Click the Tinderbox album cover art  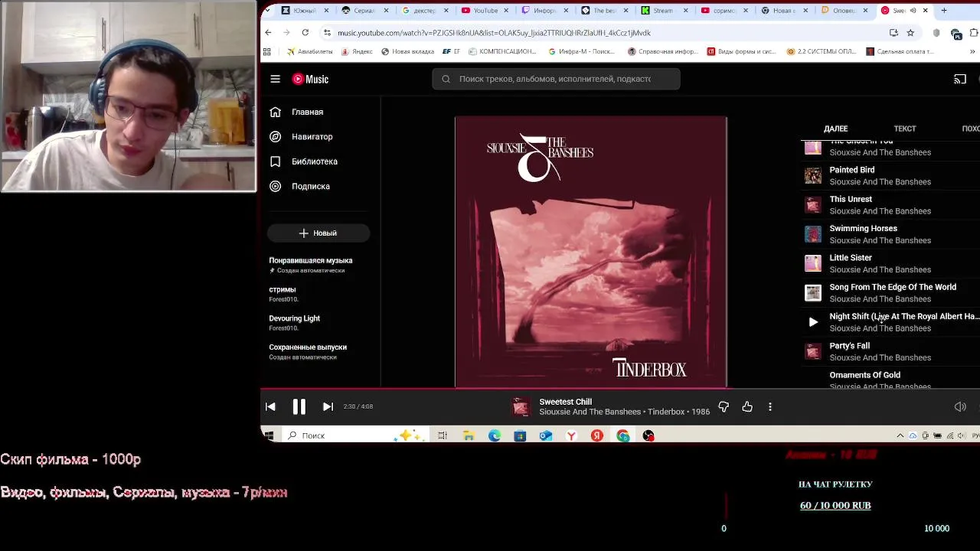[x=590, y=252]
